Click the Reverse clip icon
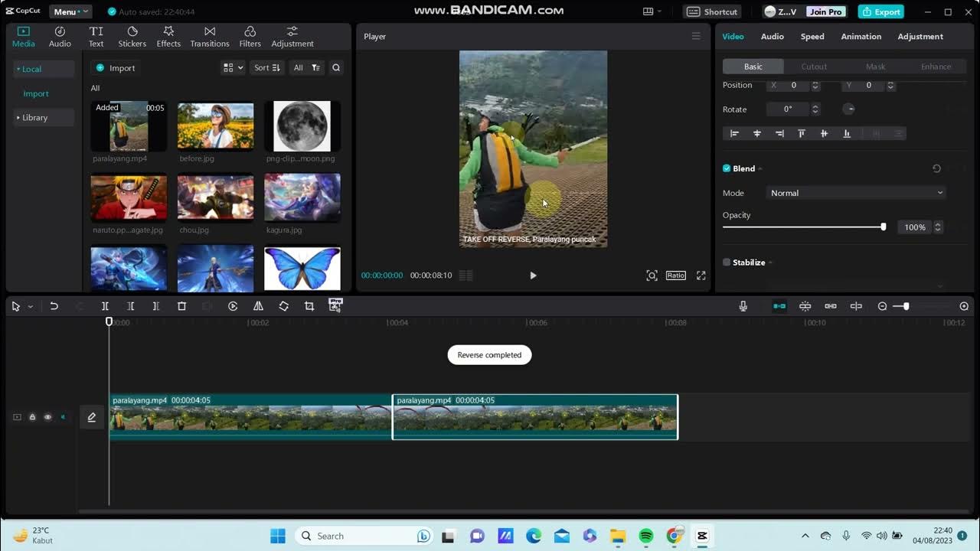 tap(233, 306)
